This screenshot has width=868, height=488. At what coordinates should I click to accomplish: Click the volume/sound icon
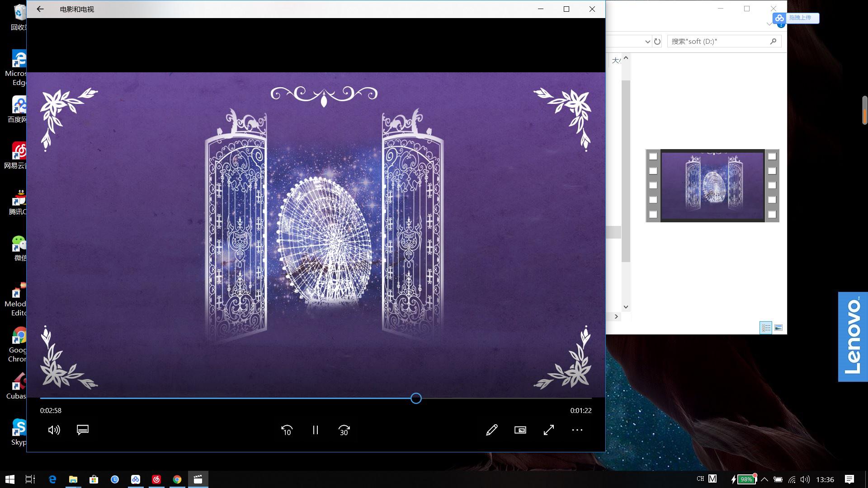[54, 430]
